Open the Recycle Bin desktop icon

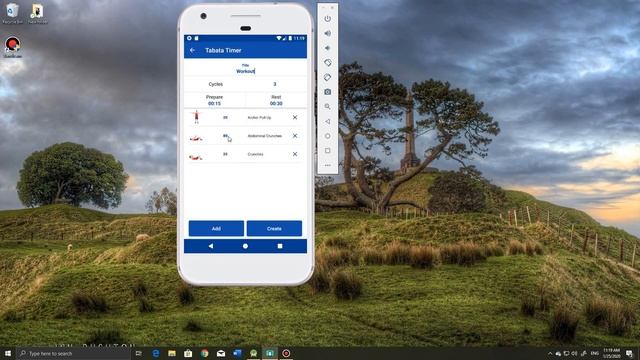tap(12, 13)
